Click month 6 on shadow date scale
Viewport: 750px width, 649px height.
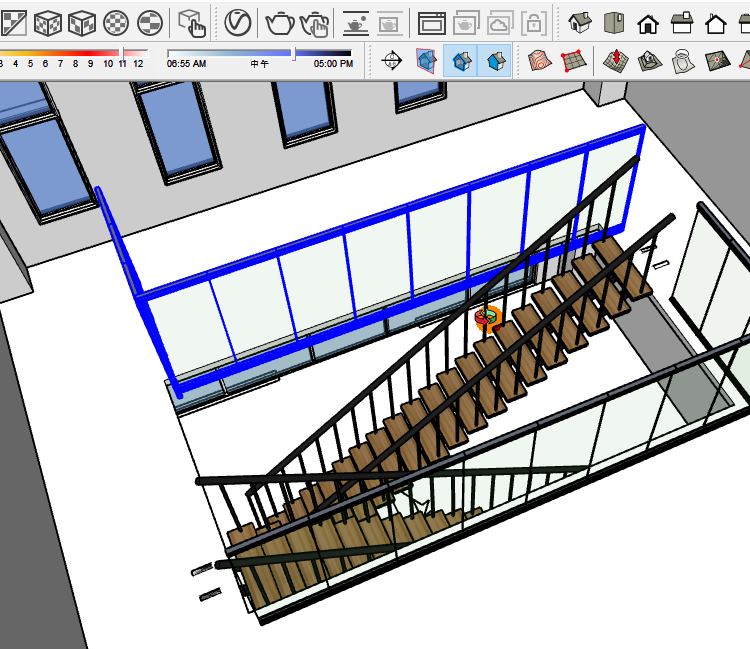point(45,64)
